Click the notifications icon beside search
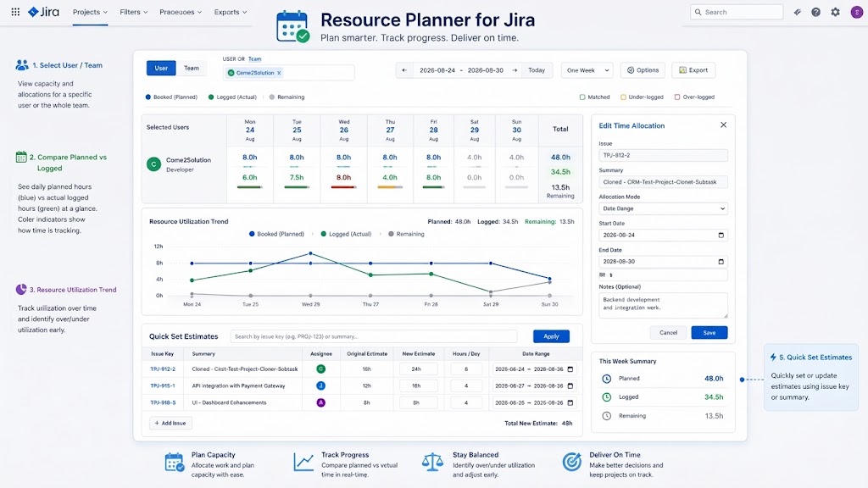This screenshot has width=868, height=488. [797, 12]
